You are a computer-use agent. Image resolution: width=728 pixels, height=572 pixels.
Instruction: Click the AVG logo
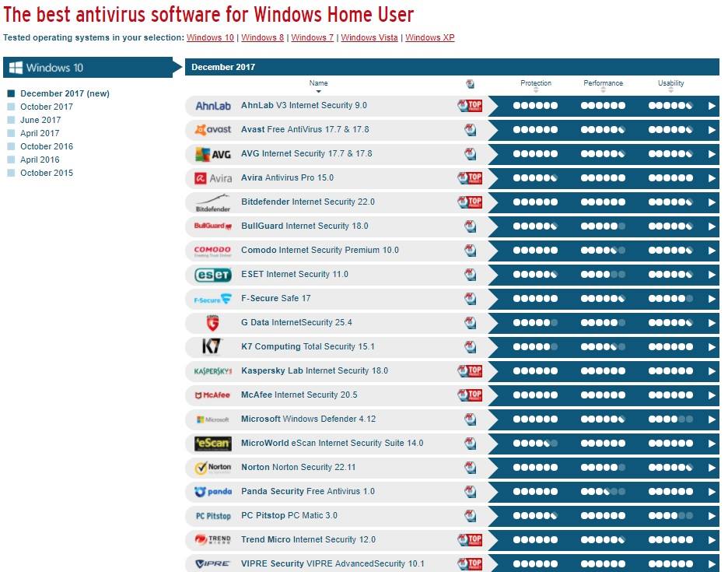212,154
